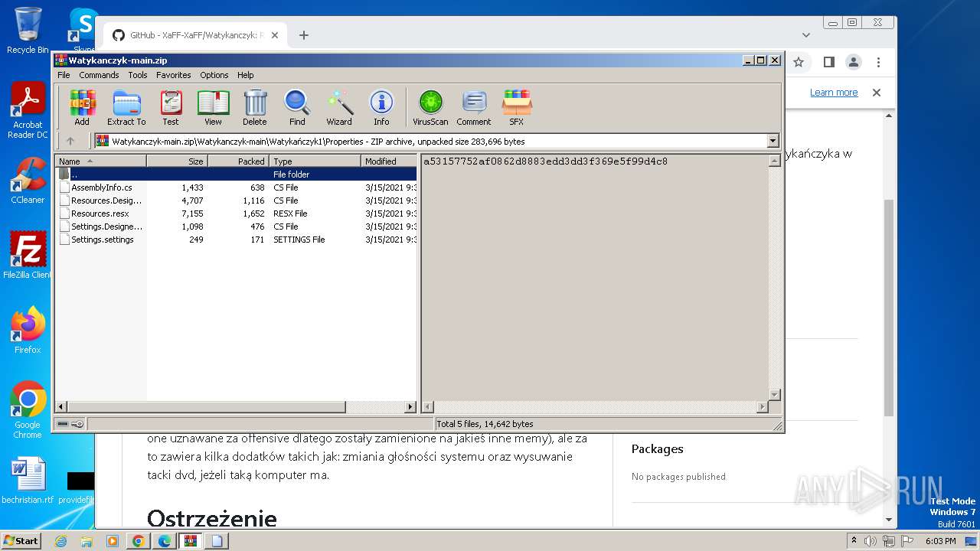Select AssemblyInfo.cs file
The image size is (980, 551).
point(236,187)
